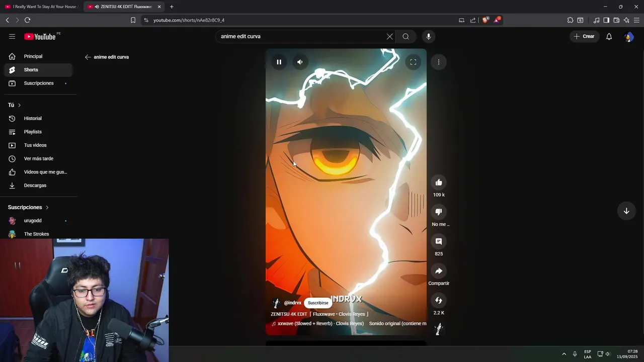Image resolution: width=644 pixels, height=362 pixels.
Task: Click the @indrvx channel avatar
Action: coord(276,303)
